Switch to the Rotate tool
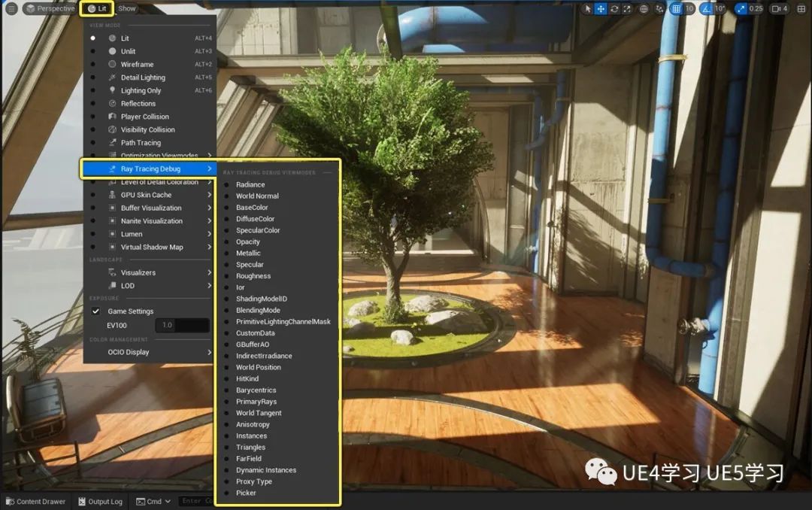Viewport: 812px width, 510px height. point(614,9)
